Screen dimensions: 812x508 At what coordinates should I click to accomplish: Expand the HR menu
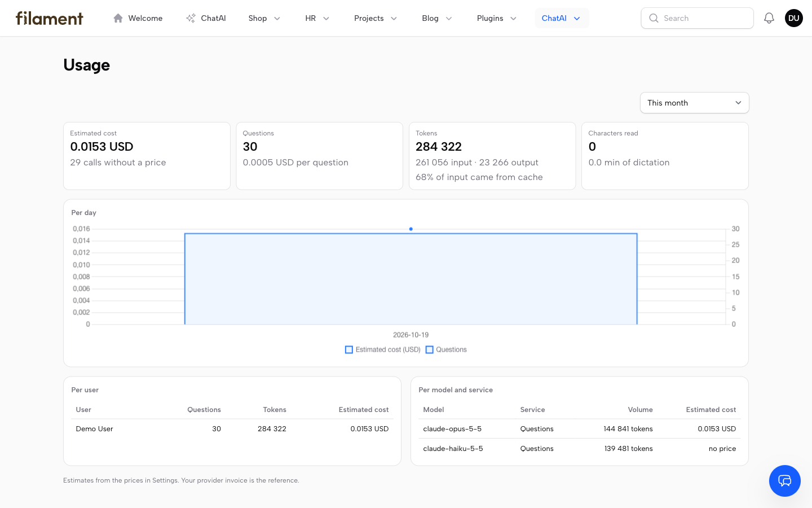pyautogui.click(x=317, y=18)
